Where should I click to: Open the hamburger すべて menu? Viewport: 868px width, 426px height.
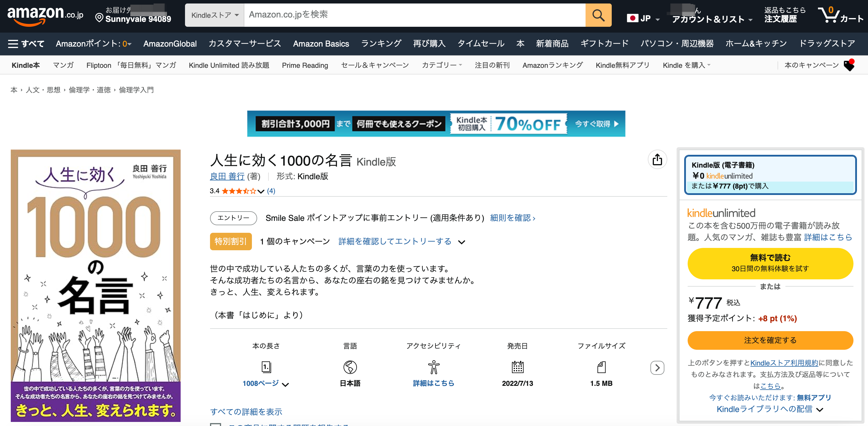click(26, 44)
